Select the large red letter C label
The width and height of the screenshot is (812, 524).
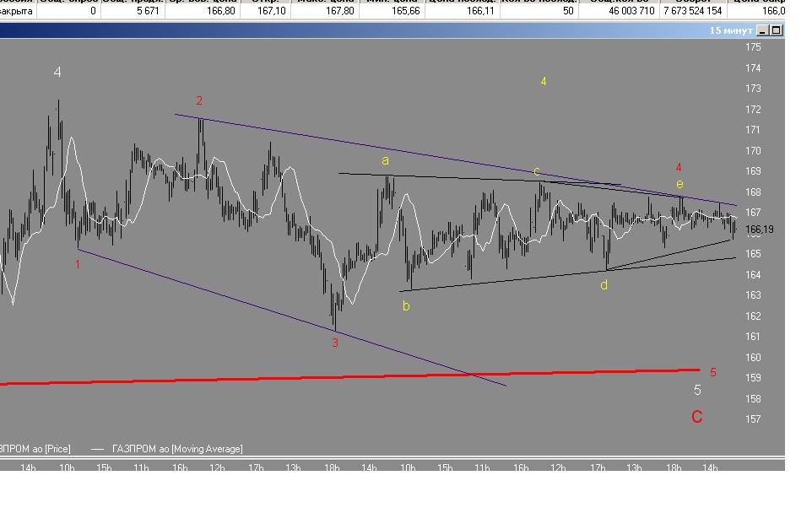[697, 417]
